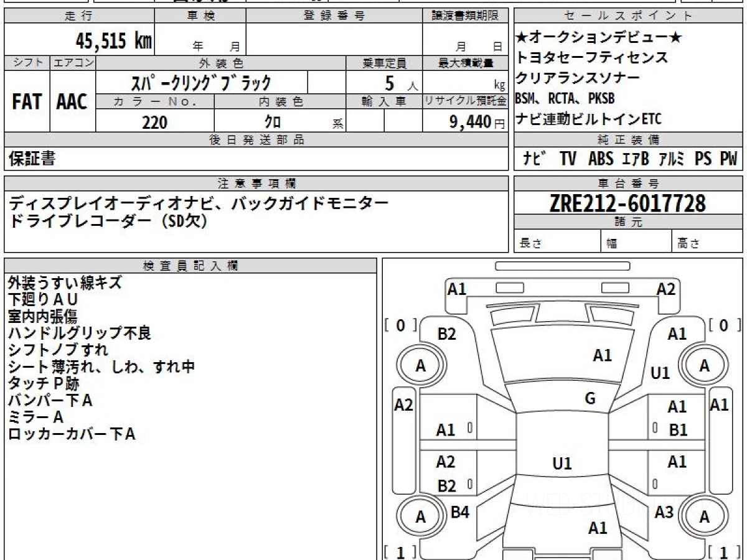Click the A2 mark on the front bumper
The image size is (747, 560).
[x=666, y=289]
